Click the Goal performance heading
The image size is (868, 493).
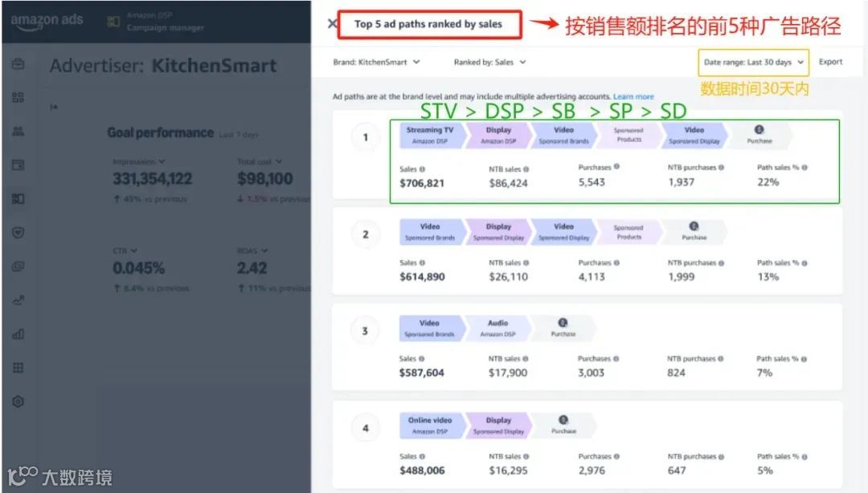pyautogui.click(x=160, y=132)
